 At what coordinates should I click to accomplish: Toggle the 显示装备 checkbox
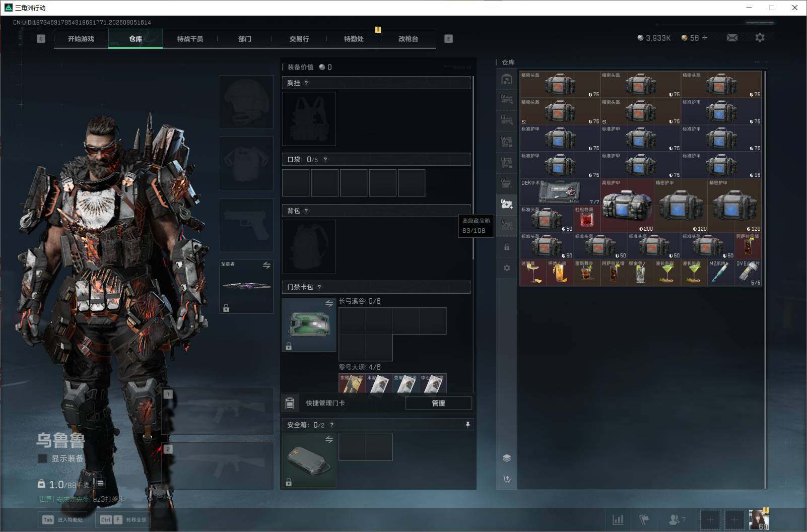[43, 458]
